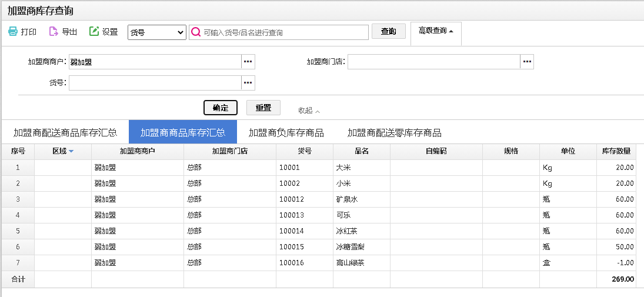This screenshot has width=644, height=297.
Task: Click the 打印 printer icon
Action: pos(13,32)
